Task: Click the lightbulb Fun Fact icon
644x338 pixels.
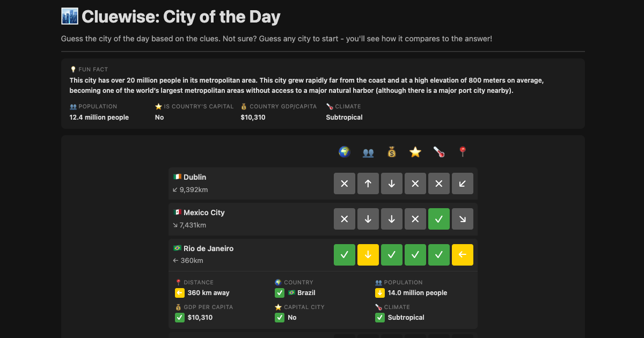Action: coord(72,69)
